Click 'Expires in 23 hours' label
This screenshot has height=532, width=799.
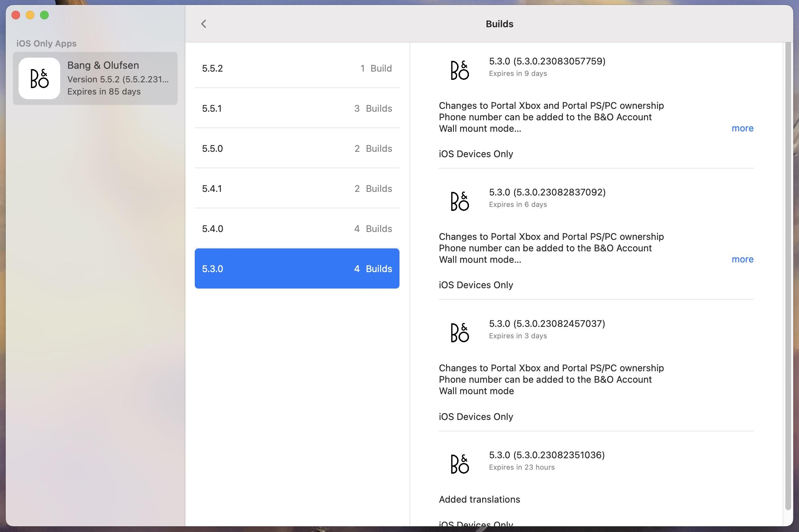click(522, 467)
